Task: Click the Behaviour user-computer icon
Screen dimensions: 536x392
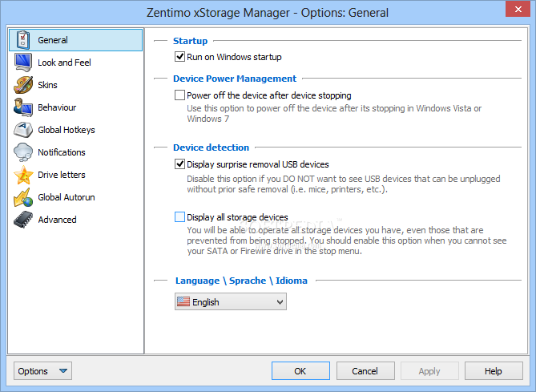Action: (23, 107)
